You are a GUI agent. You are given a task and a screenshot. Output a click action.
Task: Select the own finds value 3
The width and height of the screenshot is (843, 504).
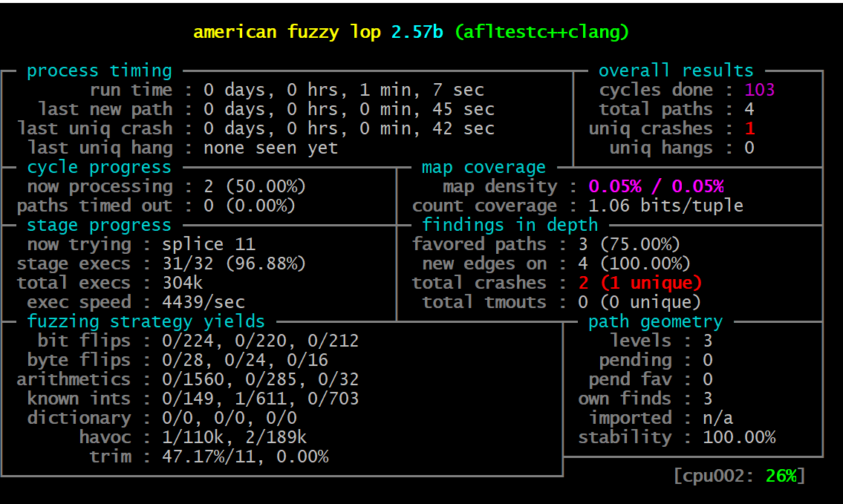(708, 399)
